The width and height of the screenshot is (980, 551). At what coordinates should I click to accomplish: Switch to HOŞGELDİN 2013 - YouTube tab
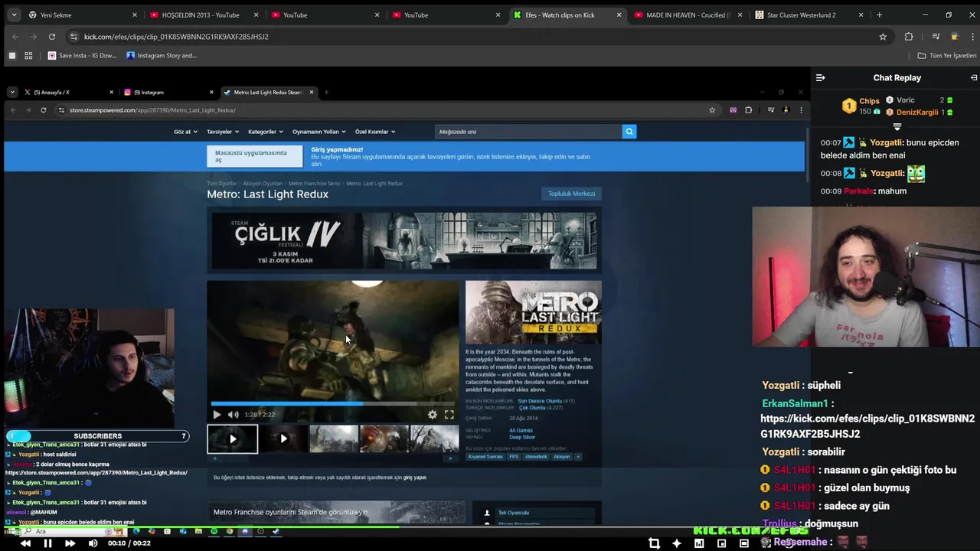click(x=201, y=15)
